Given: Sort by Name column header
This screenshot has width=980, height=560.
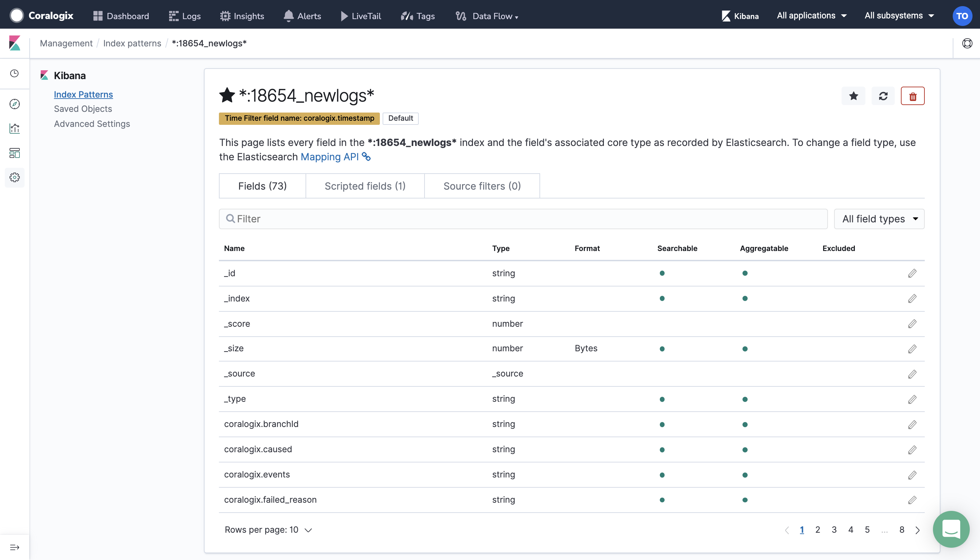Looking at the screenshot, I should pos(235,249).
